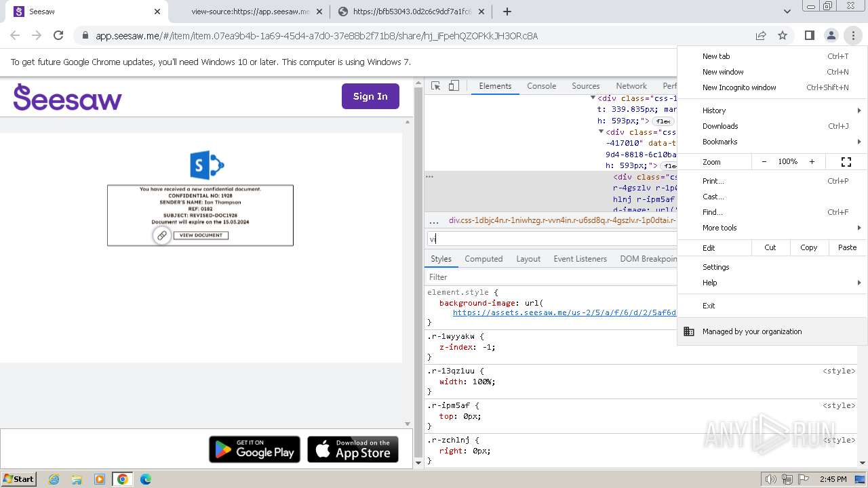Enter fullscreen from the Zoom row
Image resolution: width=868 pixels, height=488 pixels.
[846, 162]
